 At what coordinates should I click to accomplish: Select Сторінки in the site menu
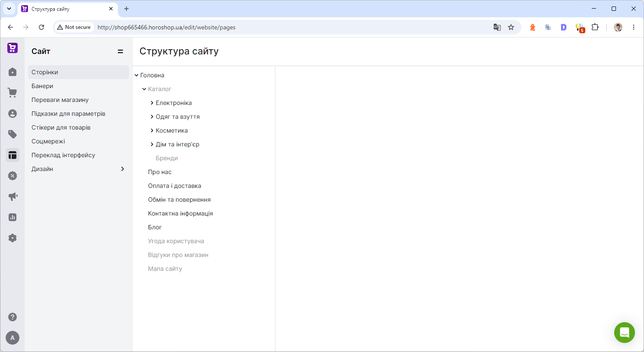point(79,72)
